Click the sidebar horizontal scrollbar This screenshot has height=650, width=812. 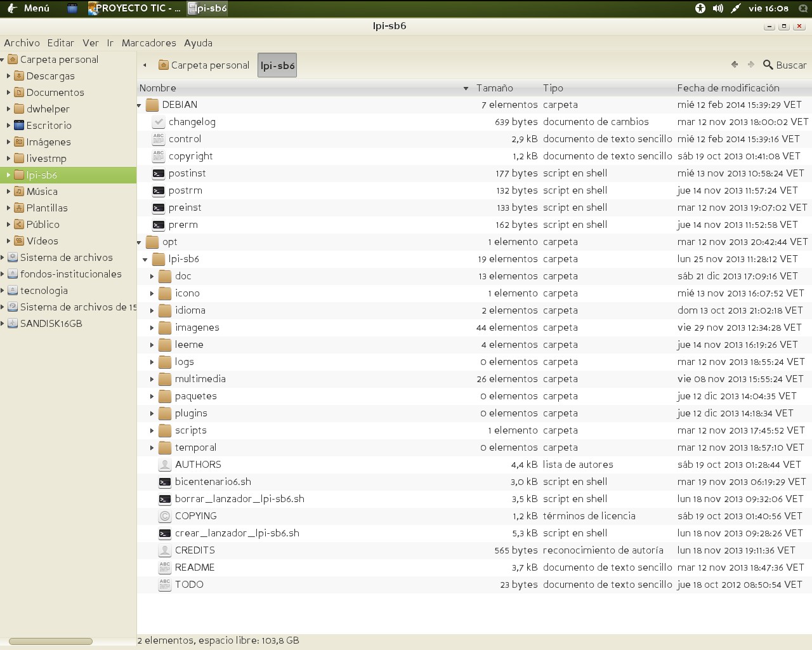(x=51, y=641)
